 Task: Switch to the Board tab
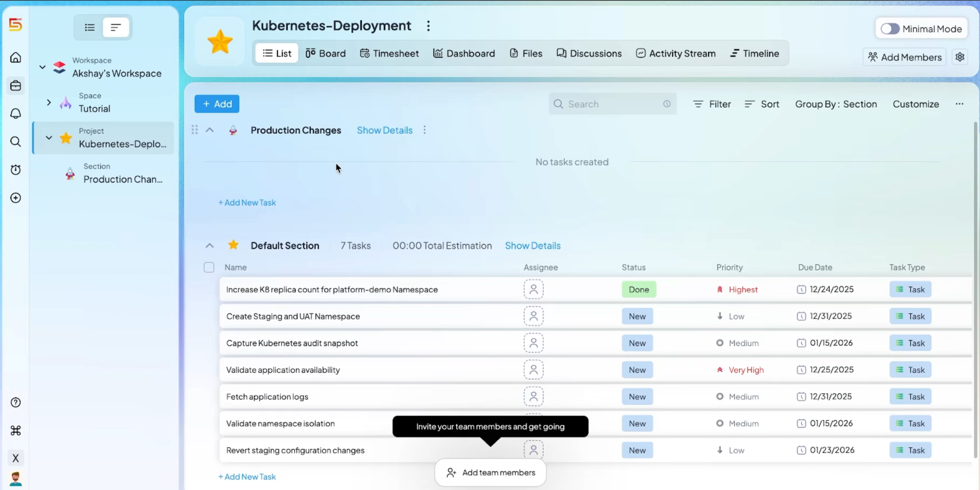pos(326,53)
